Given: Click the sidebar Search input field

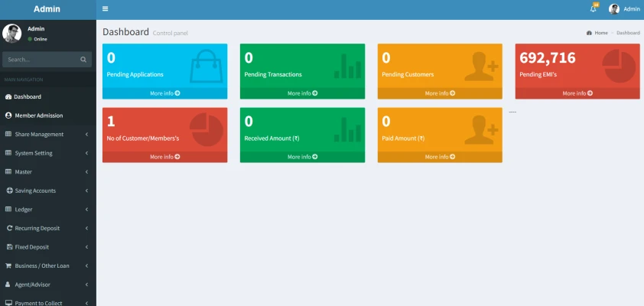Looking at the screenshot, I should click(40, 60).
